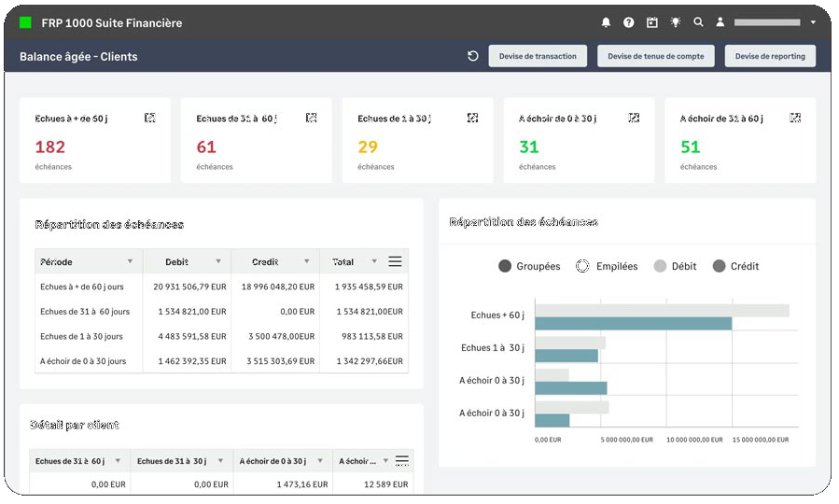Open the calendar icon in top bar

(651, 22)
